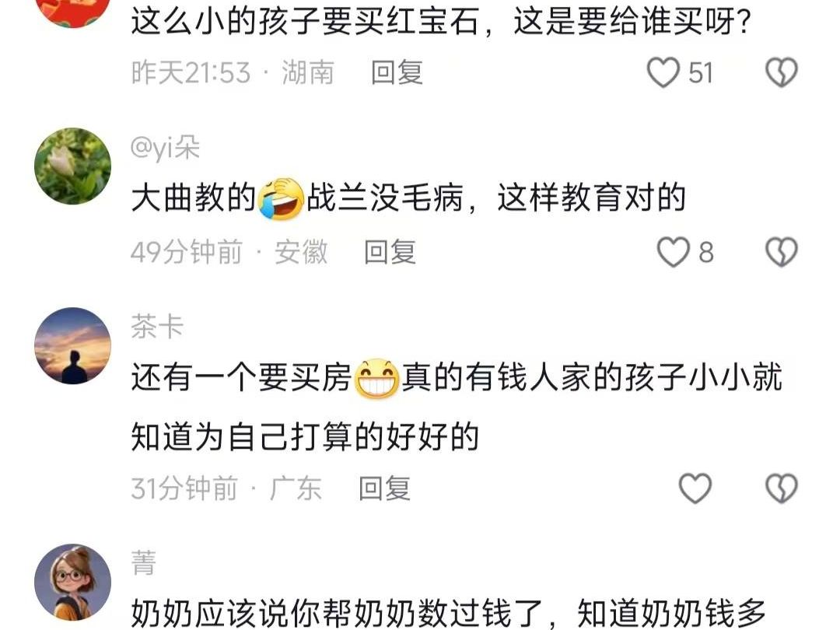The width and height of the screenshot is (840, 630).
Task: Open the 茶卡 username profile
Action: pyautogui.click(x=157, y=327)
